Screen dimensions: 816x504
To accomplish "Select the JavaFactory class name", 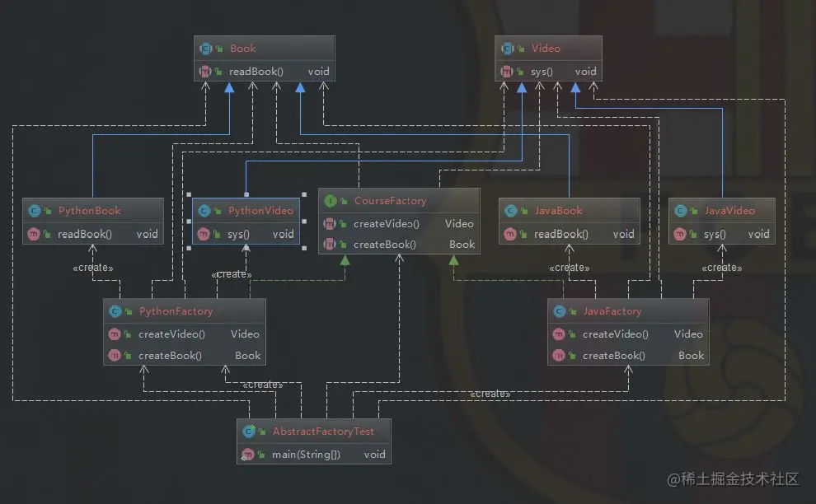I will (612, 311).
